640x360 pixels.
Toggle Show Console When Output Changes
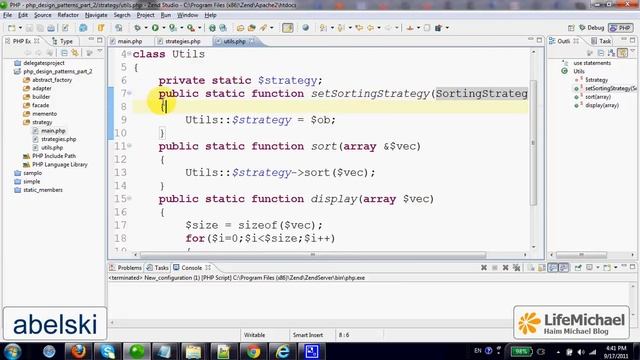click(x=553, y=268)
